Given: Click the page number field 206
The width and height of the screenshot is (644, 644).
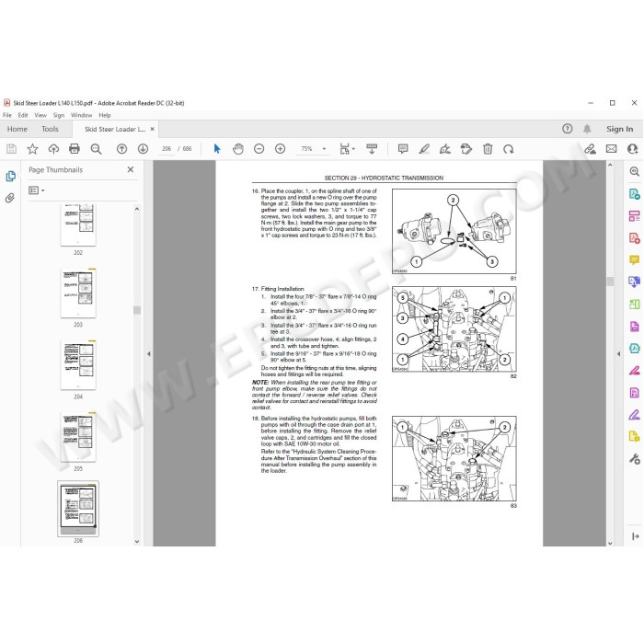Looking at the screenshot, I should point(167,149).
